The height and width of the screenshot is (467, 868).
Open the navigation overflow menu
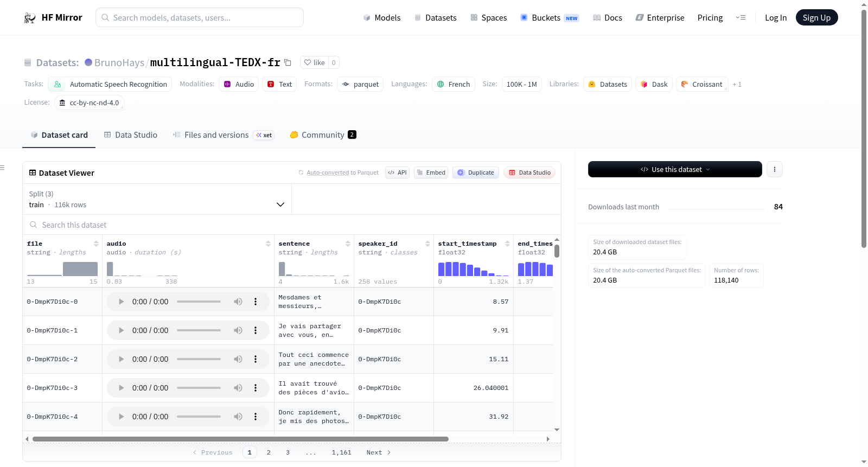coord(741,17)
